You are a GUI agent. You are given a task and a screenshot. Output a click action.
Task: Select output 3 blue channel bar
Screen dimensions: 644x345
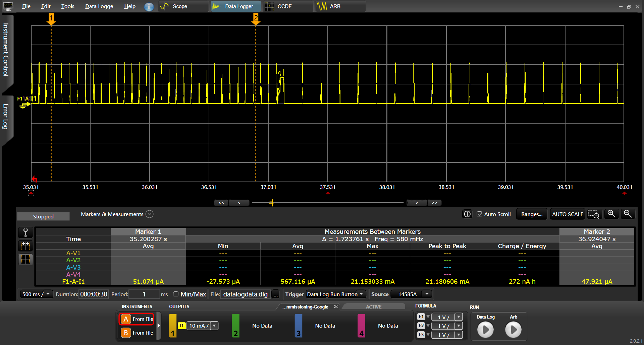(298, 326)
